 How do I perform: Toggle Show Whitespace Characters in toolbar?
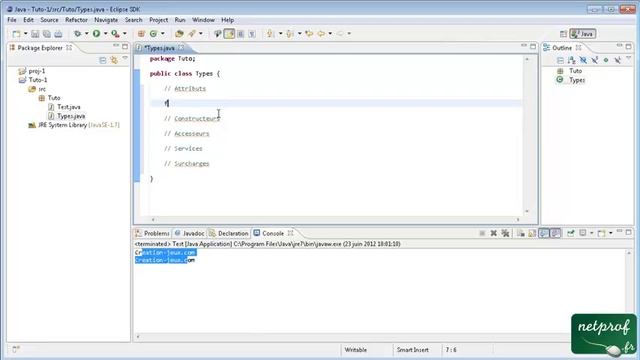pos(252,34)
